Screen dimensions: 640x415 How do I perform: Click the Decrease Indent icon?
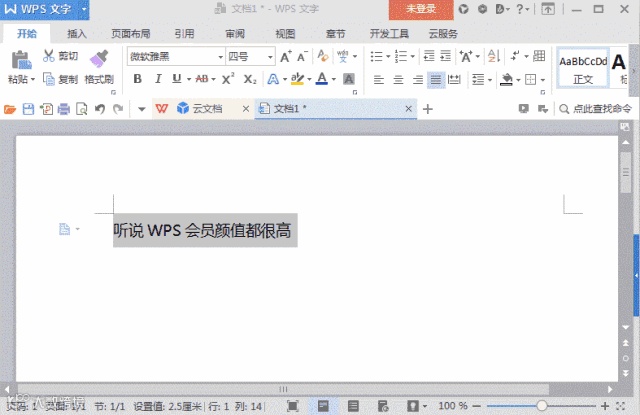pos(429,56)
